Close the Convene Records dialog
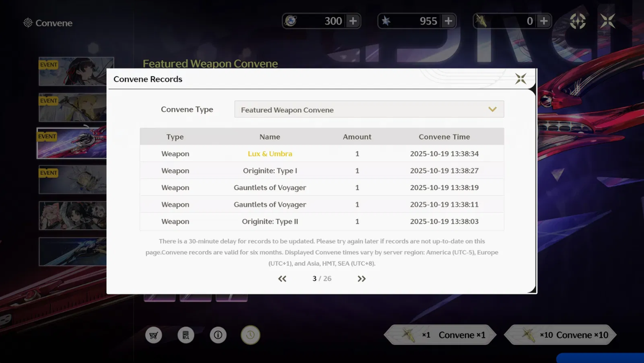This screenshot has width=644, height=363. (x=521, y=79)
